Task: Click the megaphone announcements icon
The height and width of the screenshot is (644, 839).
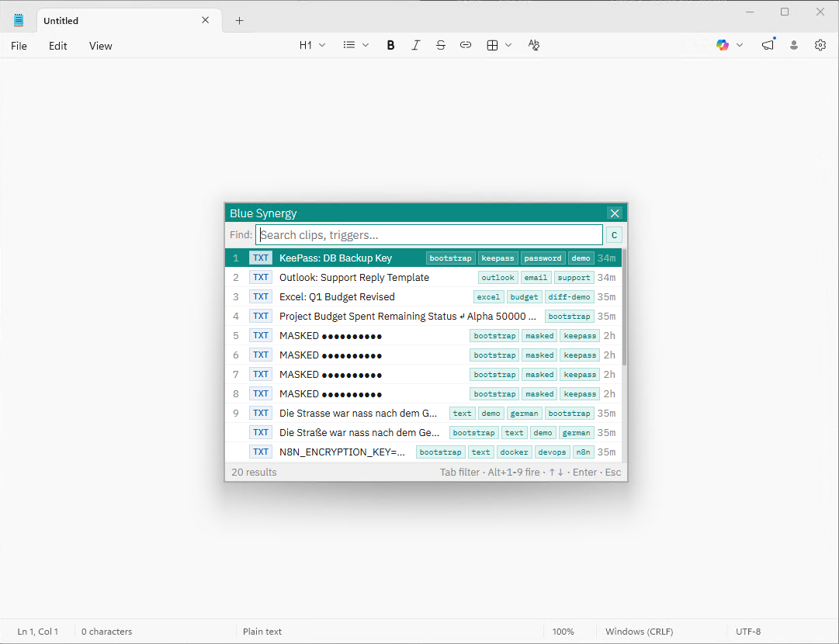Action: click(x=768, y=46)
